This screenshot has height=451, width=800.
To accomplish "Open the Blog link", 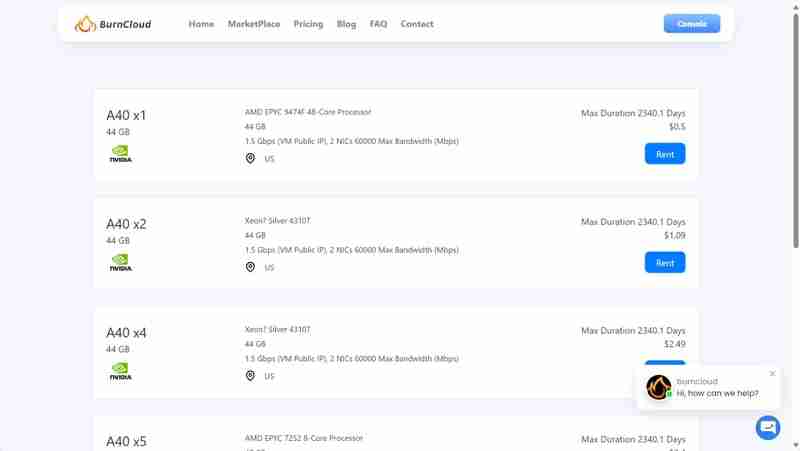I will (346, 24).
